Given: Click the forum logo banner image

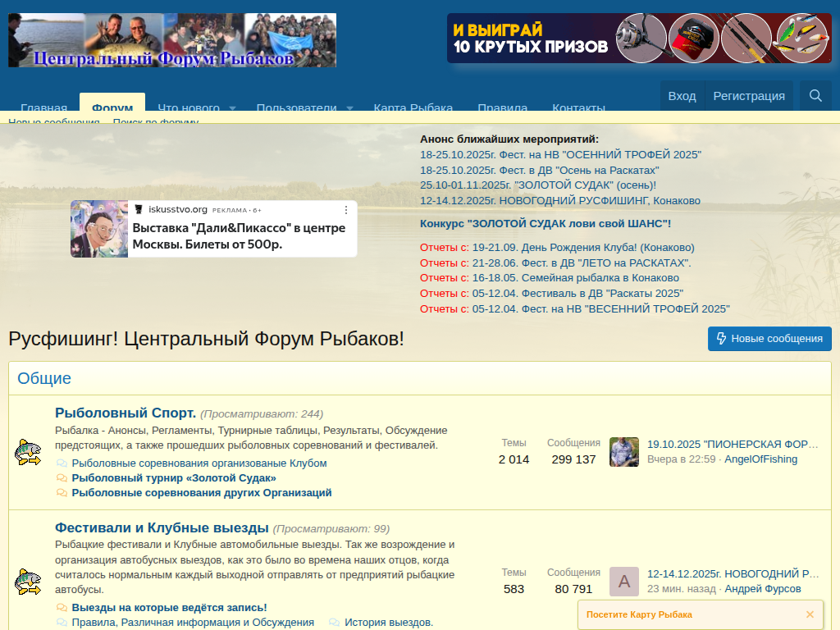Looking at the screenshot, I should 172,40.
